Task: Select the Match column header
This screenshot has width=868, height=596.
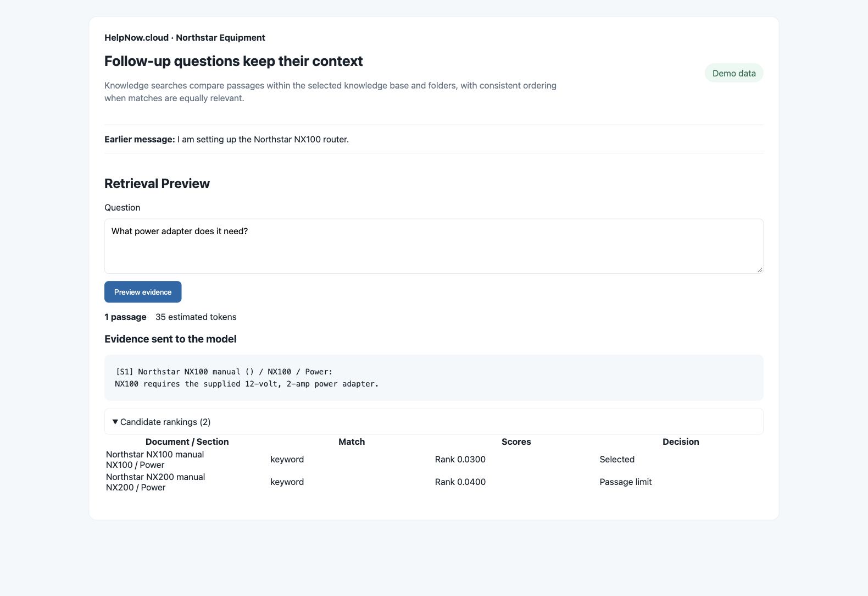Action: pos(352,442)
